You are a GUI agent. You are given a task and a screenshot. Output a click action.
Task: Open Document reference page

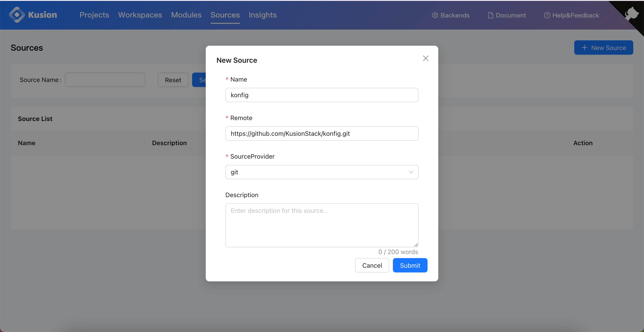coord(506,15)
